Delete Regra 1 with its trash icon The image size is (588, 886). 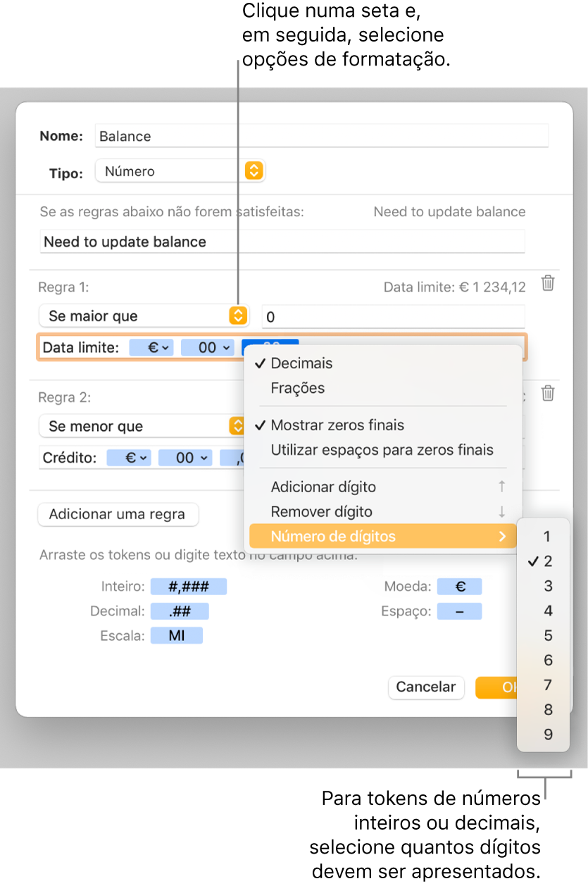547,284
